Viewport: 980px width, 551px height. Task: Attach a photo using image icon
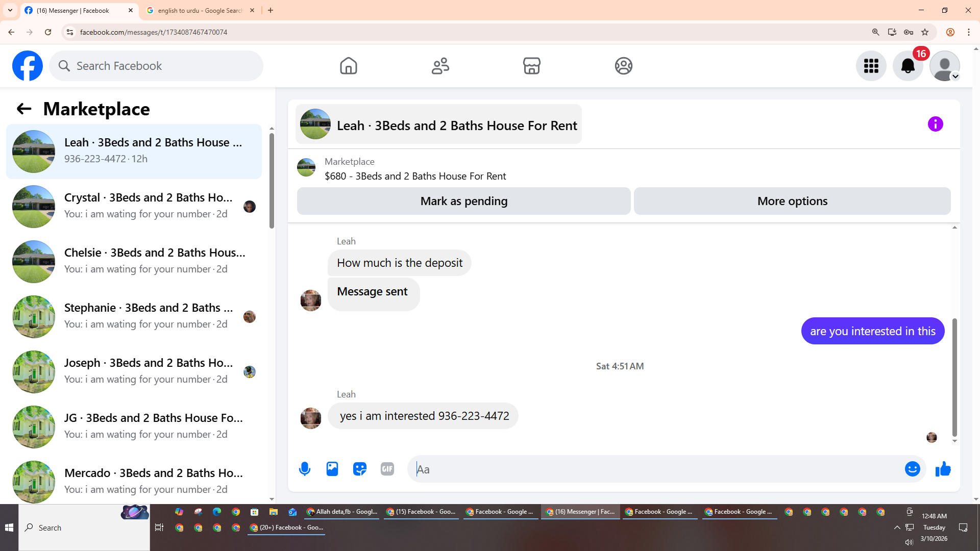[332, 469]
